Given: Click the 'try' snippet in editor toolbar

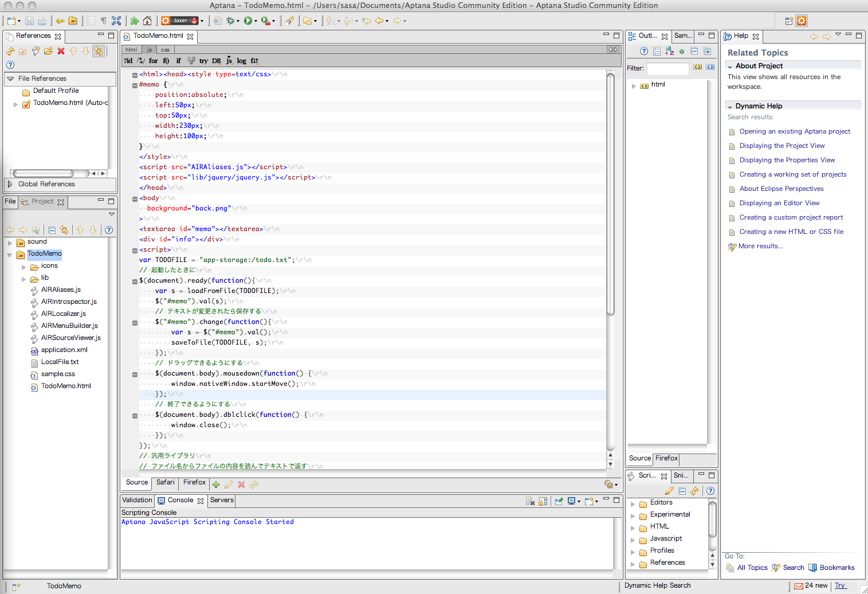Looking at the screenshot, I should click(x=203, y=61).
